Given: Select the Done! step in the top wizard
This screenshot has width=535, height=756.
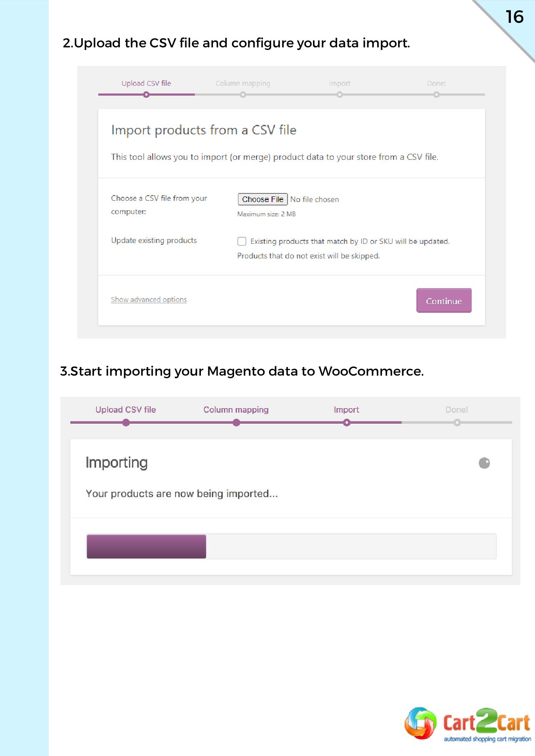Looking at the screenshot, I should pos(436,83).
